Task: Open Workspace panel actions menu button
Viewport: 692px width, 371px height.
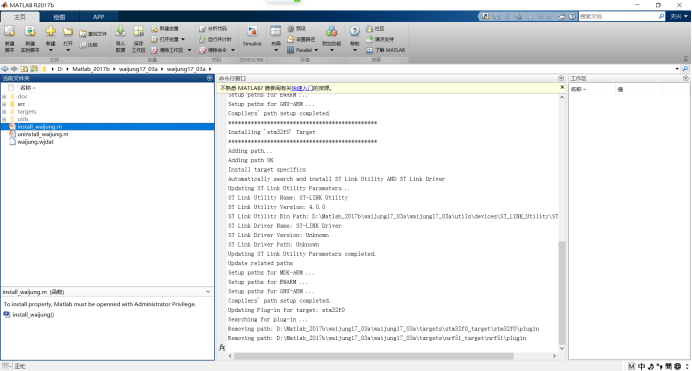Action: [685, 78]
